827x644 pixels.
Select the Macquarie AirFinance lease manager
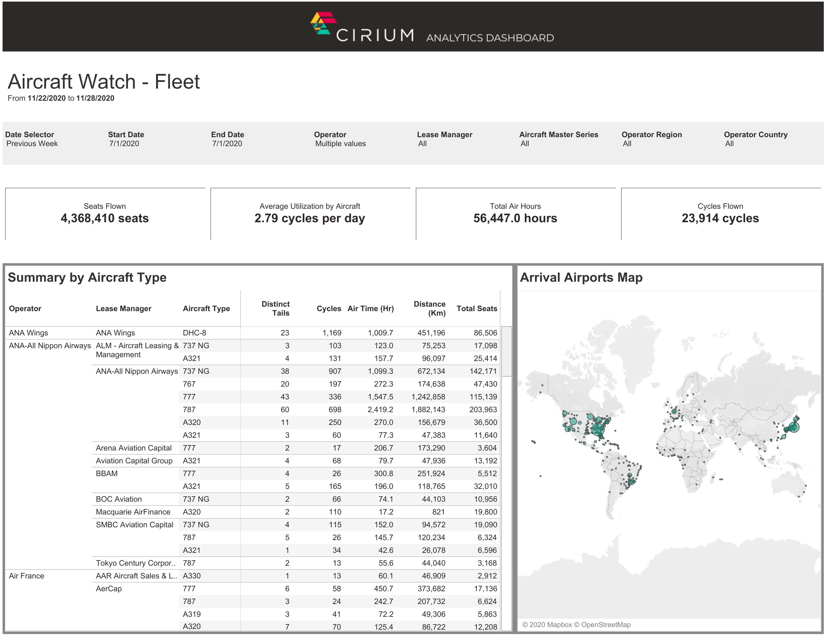tap(133, 512)
